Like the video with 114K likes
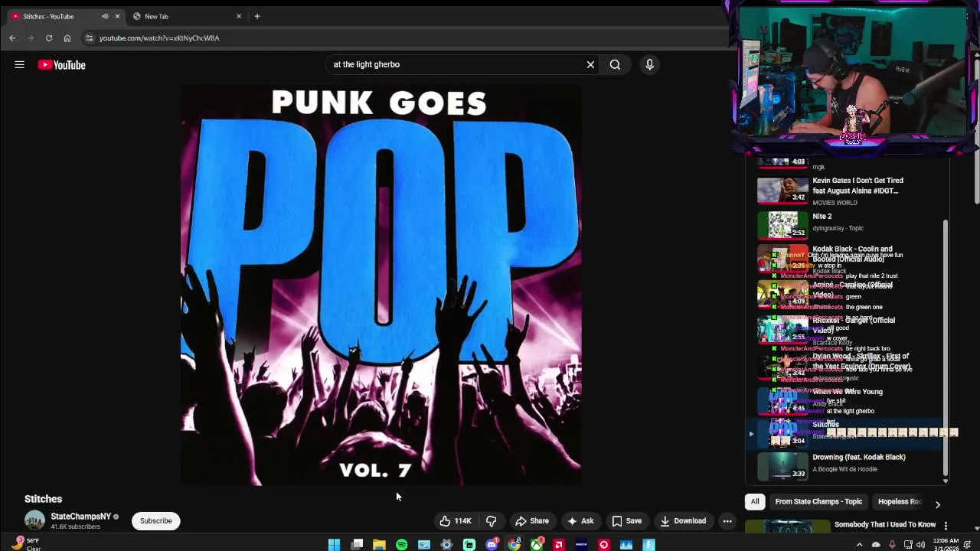 (456, 521)
